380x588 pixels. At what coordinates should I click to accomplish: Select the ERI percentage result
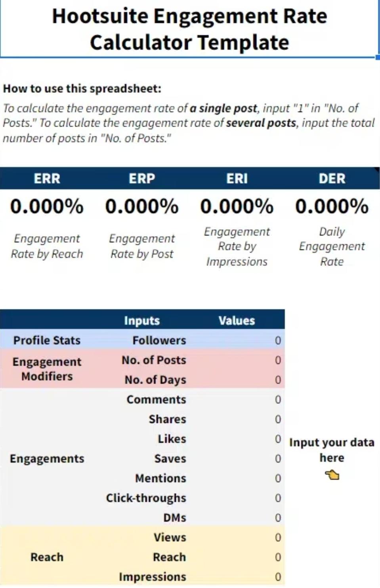[237, 206]
